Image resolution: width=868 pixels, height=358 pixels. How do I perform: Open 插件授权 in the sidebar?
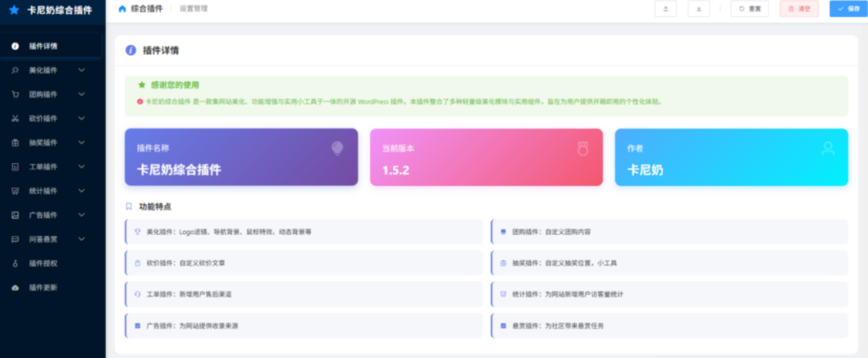(x=43, y=263)
